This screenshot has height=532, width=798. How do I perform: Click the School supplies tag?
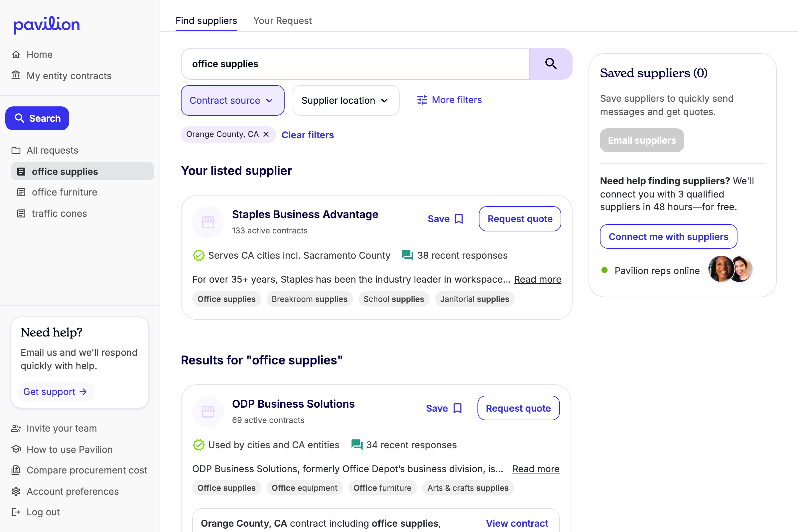pyautogui.click(x=394, y=299)
